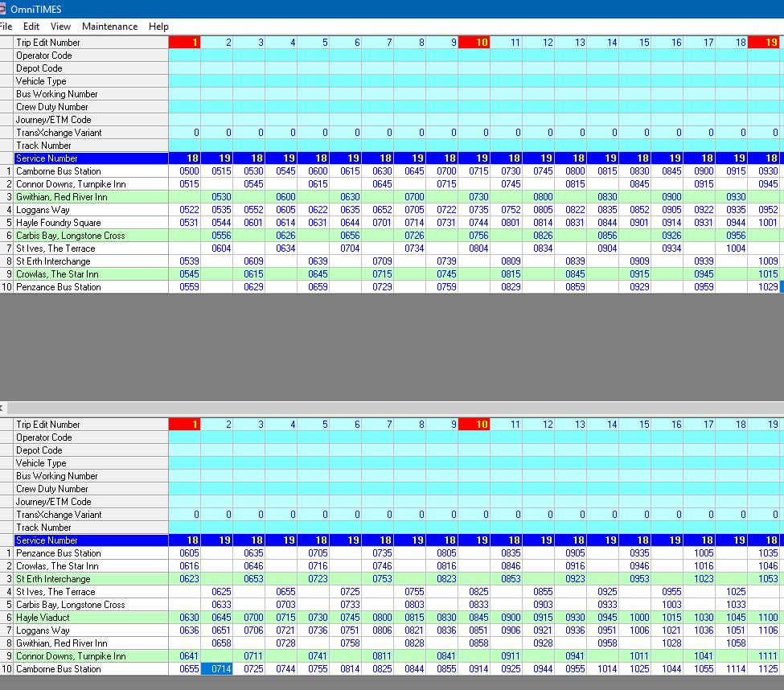The width and height of the screenshot is (784, 690).
Task: Select Service Number row label in upper timetable
Action: (47, 158)
